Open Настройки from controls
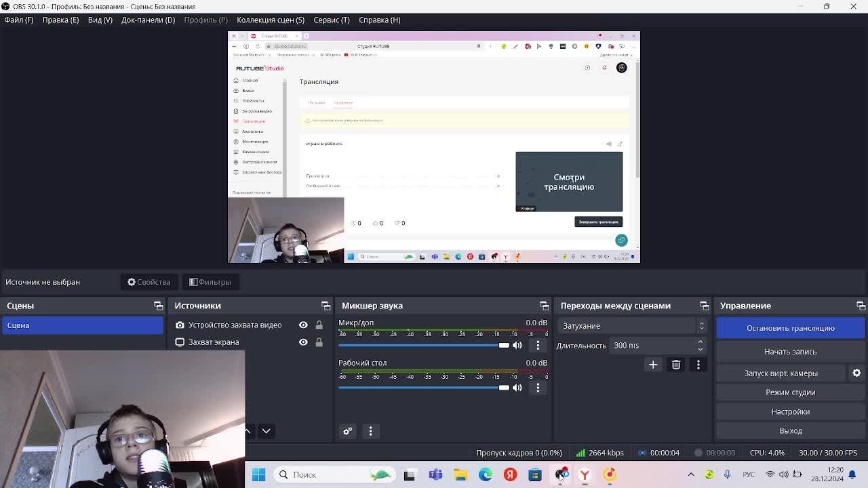Image resolution: width=868 pixels, height=488 pixels. click(791, 411)
